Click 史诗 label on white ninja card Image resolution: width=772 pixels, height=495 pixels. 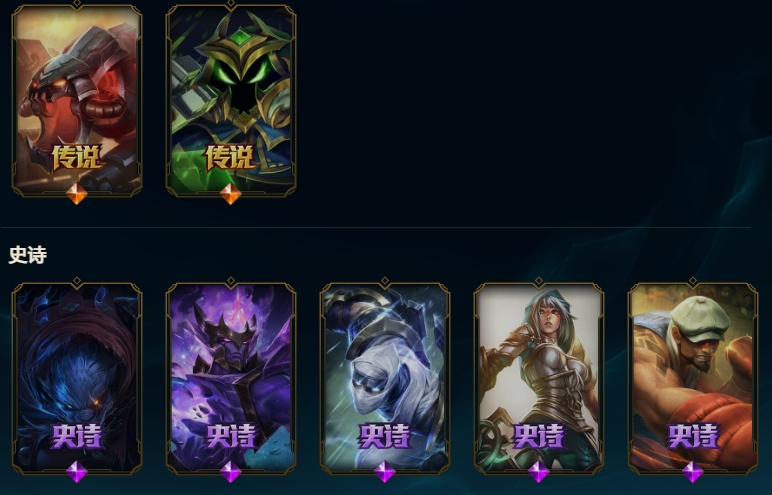385,436
